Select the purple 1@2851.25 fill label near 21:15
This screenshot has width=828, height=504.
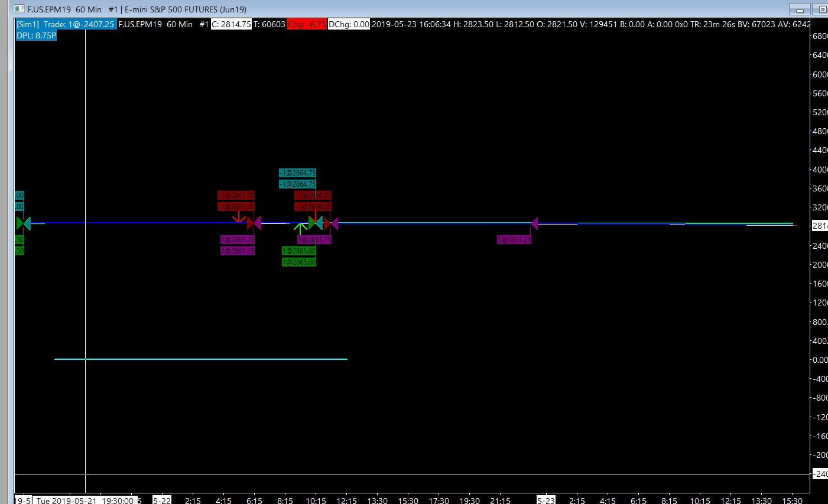(x=514, y=239)
